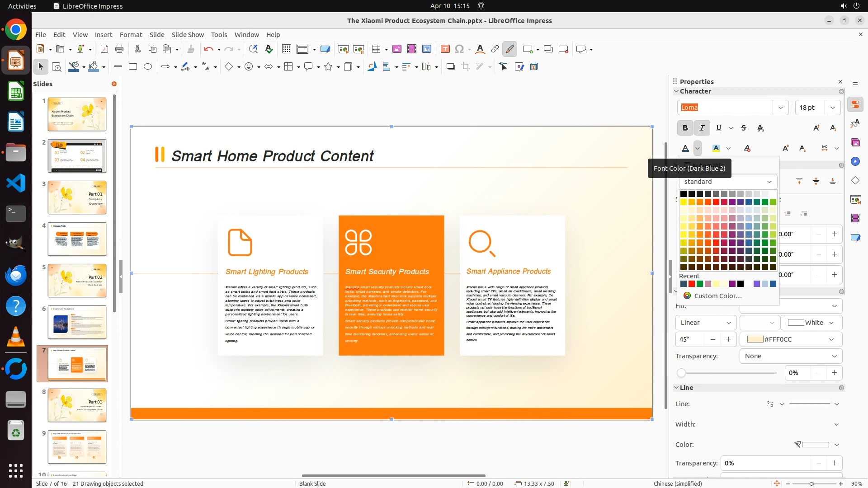Open the Format menu
Screen dimensions: 868x488
tap(131, 35)
